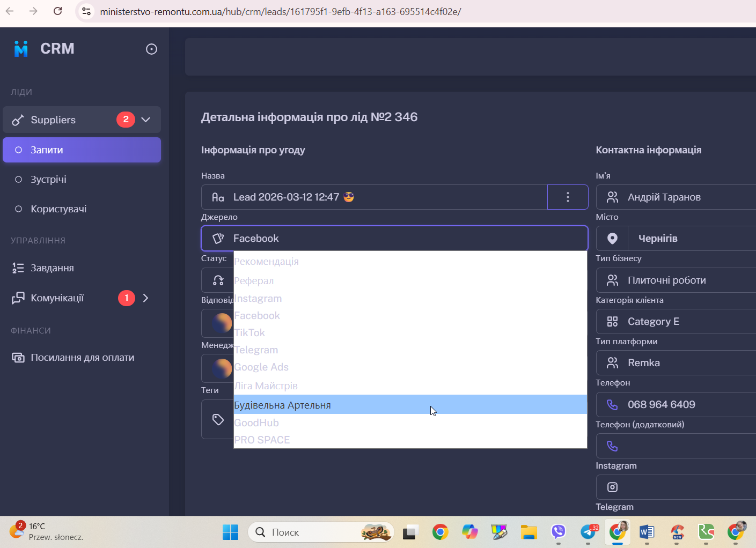This screenshot has width=756, height=548.
Task: Choose Telegram from source list
Action: coord(410,350)
